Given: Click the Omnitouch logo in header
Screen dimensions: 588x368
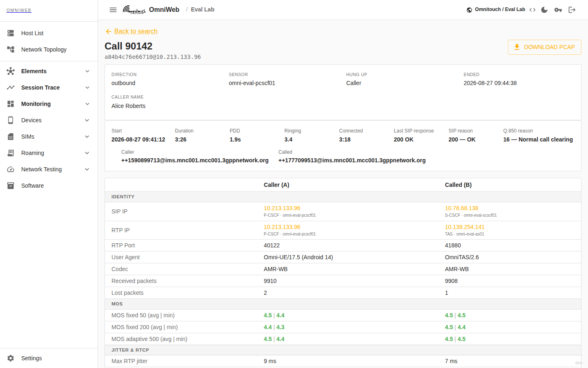Looking at the screenshot, I should 134,10.
